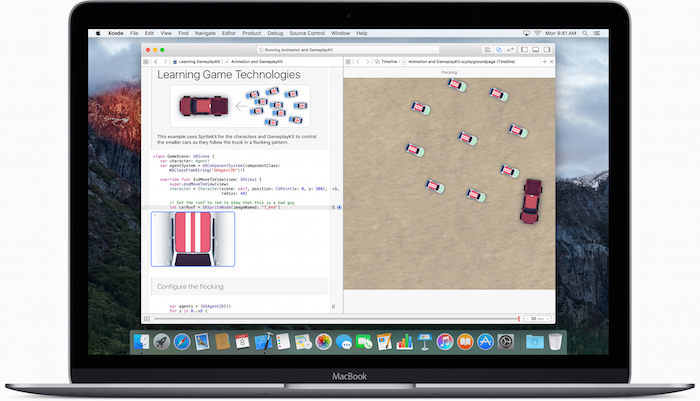Select Learning GameplayKit in the jump bar
The height and width of the screenshot is (401, 700).
tap(196, 62)
